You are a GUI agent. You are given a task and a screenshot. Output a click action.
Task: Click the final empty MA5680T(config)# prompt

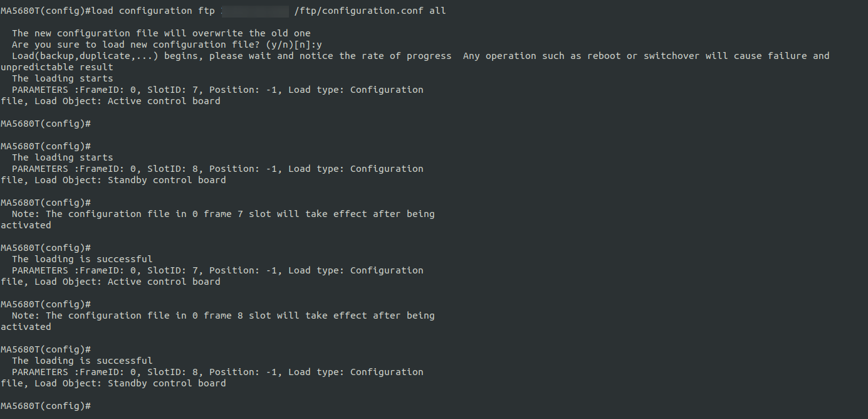[46, 406]
